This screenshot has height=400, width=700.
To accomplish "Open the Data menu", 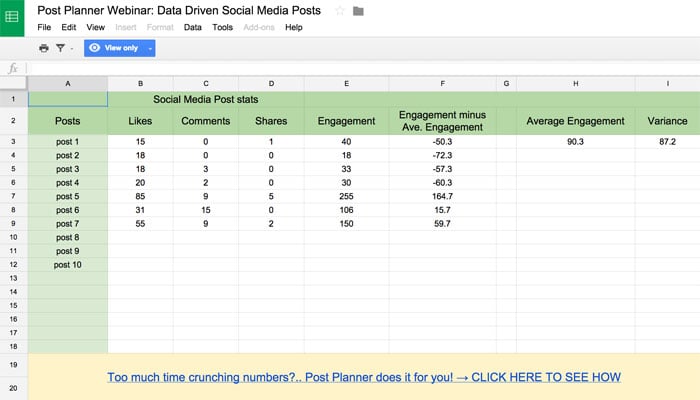I will 192,27.
